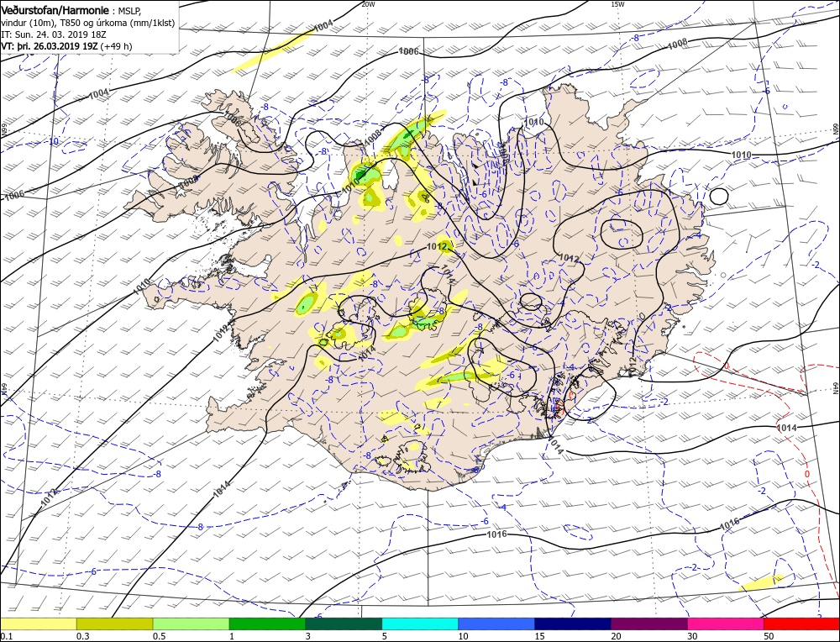
Task: Click the legend value 0.5
Action: coord(159,636)
